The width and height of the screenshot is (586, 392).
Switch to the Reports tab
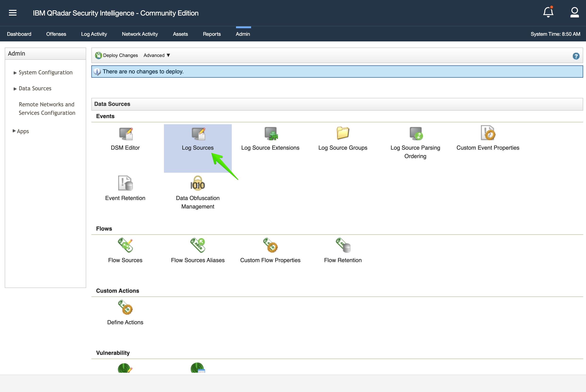pyautogui.click(x=212, y=34)
